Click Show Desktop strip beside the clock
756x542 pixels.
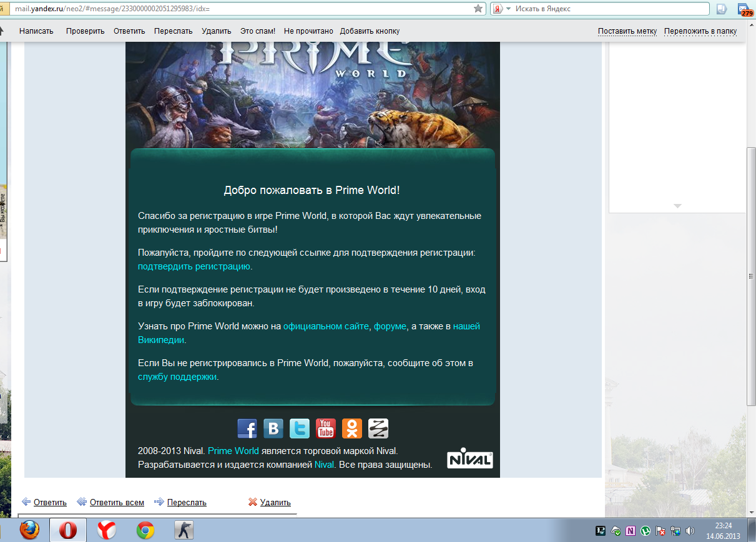click(752, 530)
